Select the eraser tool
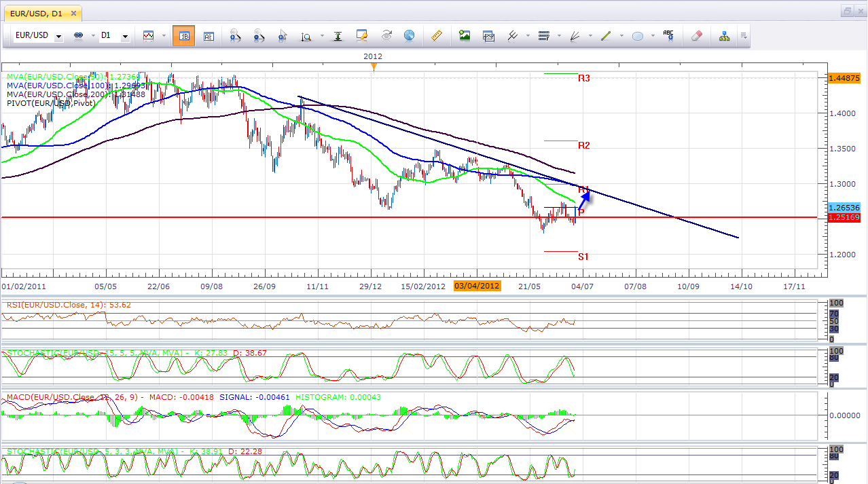 (x=696, y=35)
